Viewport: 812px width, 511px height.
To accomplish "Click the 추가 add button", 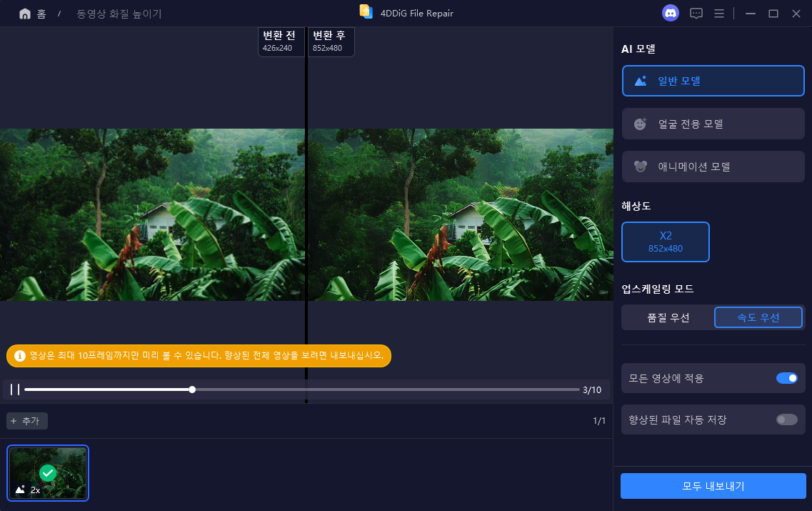I will 27,421.
